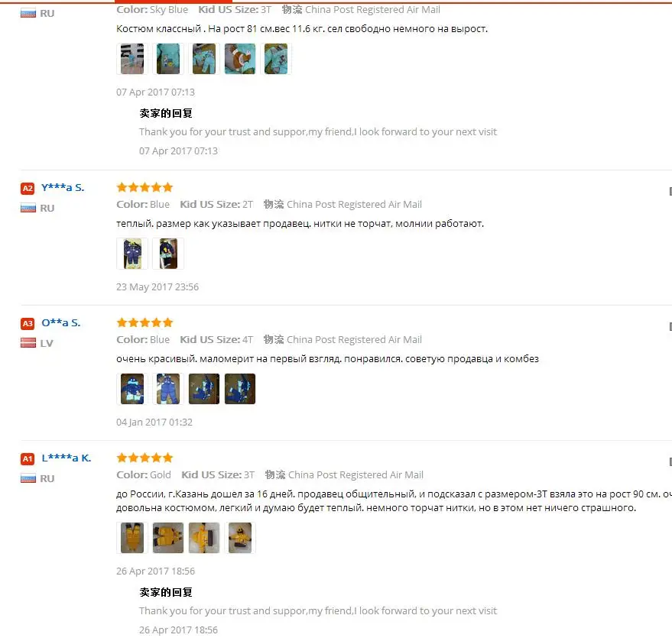Screen dimensions: 672x641
Task: Open first yellow suit photo in L****a K. review
Action: (132, 538)
